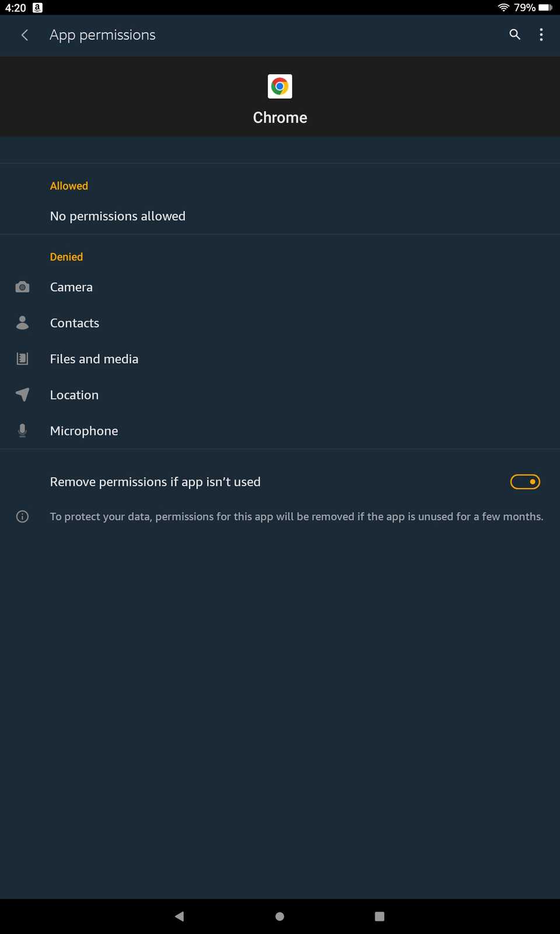
Task: Select the Location permission
Action: [x=74, y=395]
